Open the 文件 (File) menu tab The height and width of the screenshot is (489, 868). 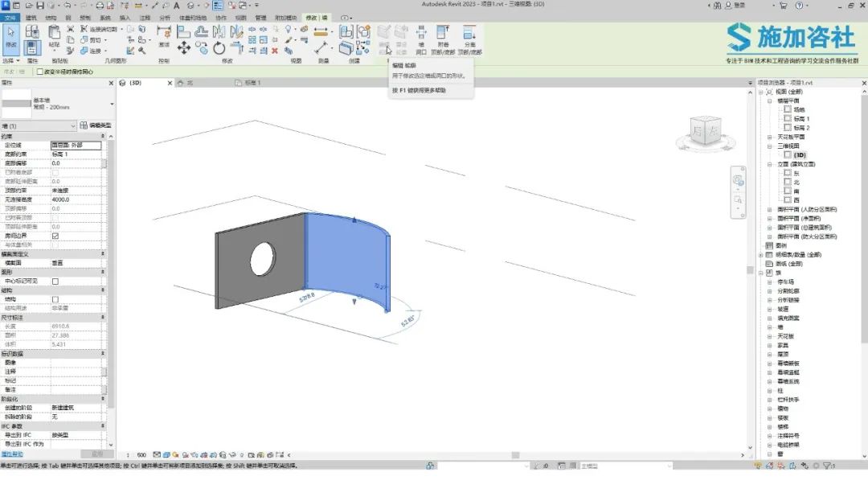[10, 18]
